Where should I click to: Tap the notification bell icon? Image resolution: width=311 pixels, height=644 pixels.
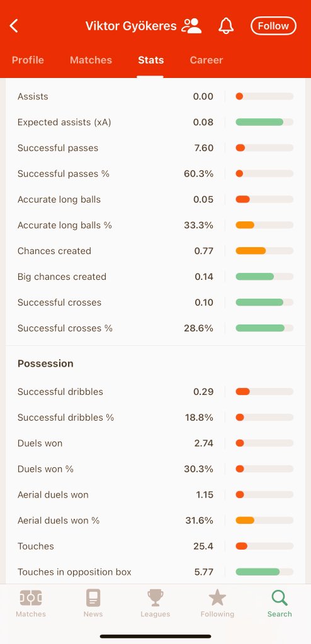pos(226,26)
